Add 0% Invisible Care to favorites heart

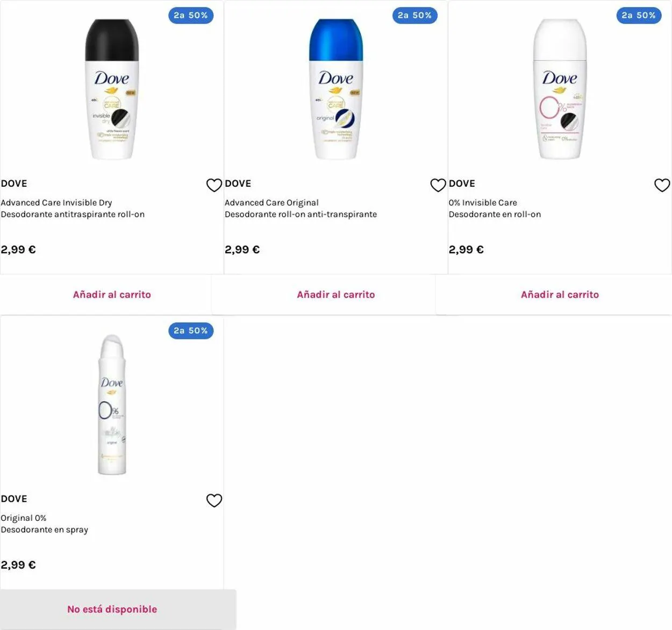tap(662, 185)
